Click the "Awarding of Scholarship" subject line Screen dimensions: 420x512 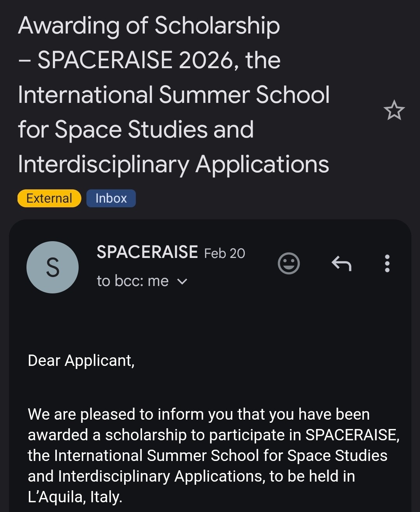click(x=149, y=26)
